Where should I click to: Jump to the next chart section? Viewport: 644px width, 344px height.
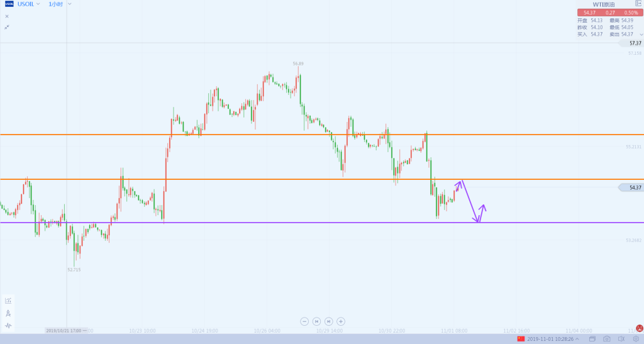click(328, 321)
